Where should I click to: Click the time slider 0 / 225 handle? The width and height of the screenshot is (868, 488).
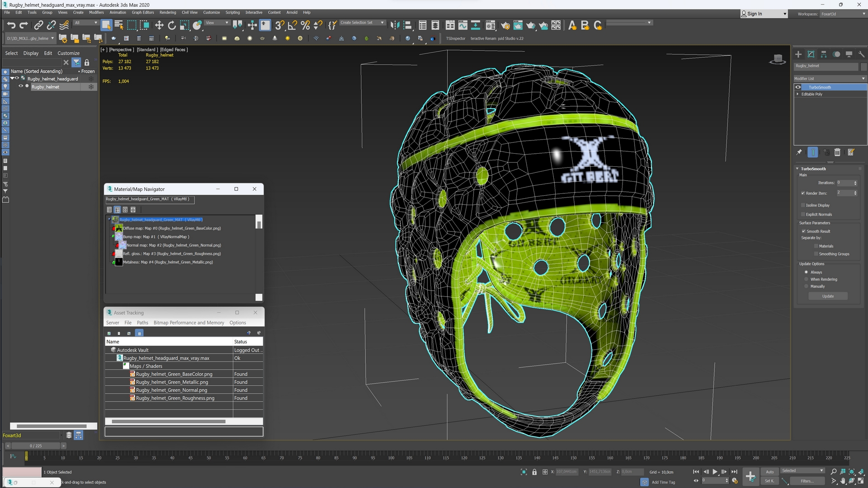[36, 446]
